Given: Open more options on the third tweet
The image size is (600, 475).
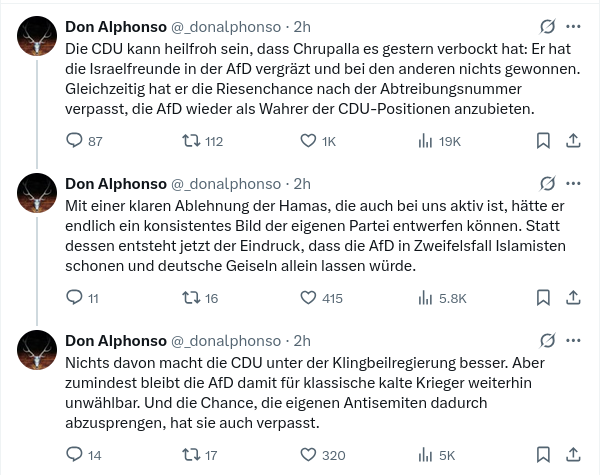Looking at the screenshot, I should (x=573, y=340).
